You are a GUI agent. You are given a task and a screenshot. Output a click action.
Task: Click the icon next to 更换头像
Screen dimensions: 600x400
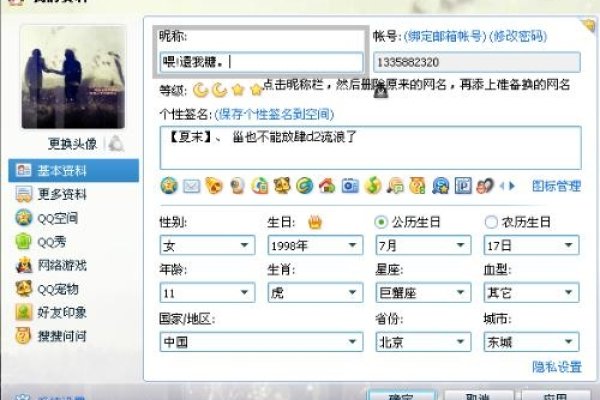coord(116,144)
